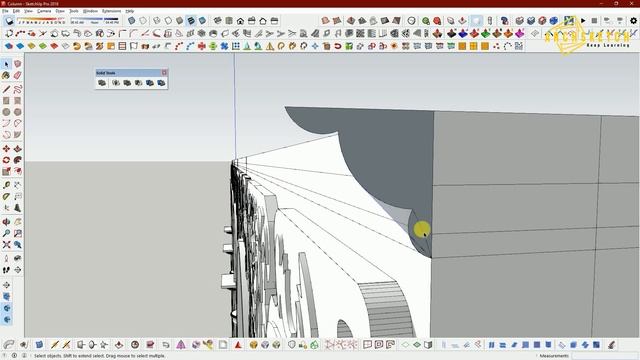Set camera to Top view
Image resolution: width=640 pixels, height=360 pixels.
(x=229, y=20)
